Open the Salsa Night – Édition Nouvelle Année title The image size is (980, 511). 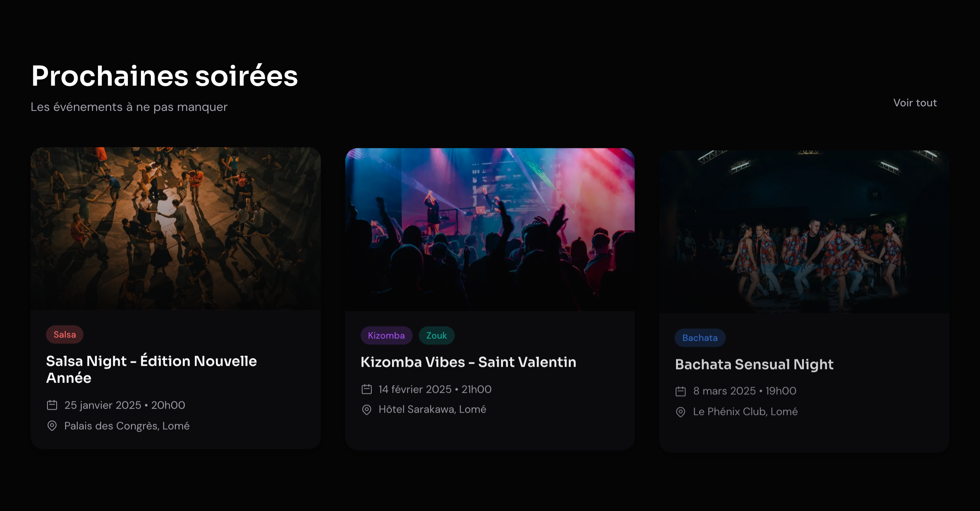pyautogui.click(x=151, y=369)
